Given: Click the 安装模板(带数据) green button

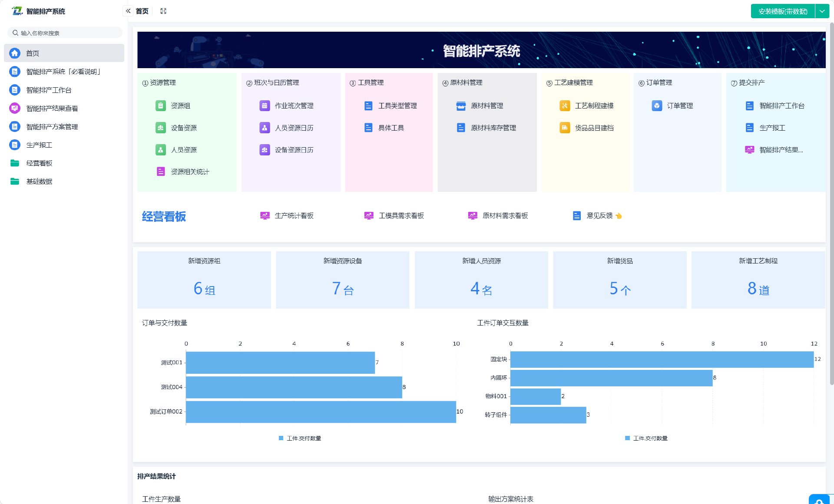Looking at the screenshot, I should point(783,11).
